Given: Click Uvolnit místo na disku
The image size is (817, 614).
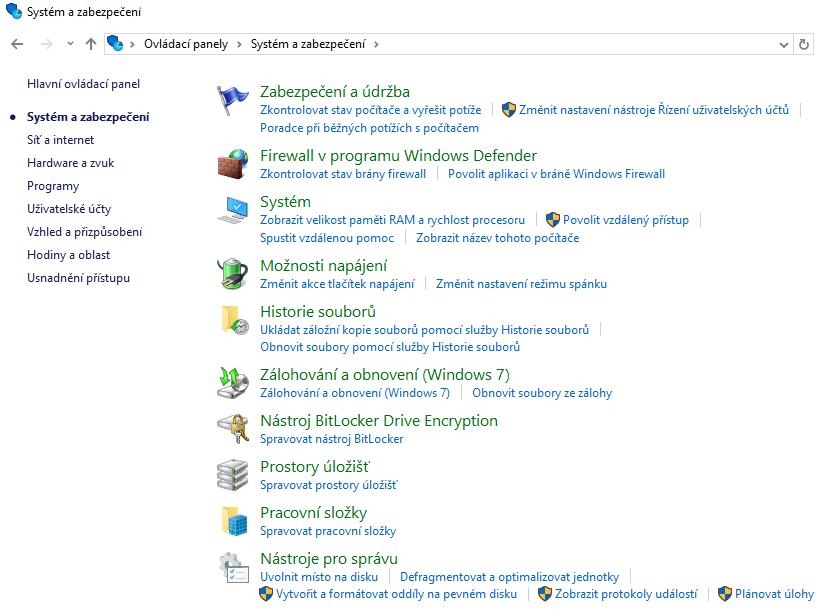Looking at the screenshot, I should [x=319, y=577].
